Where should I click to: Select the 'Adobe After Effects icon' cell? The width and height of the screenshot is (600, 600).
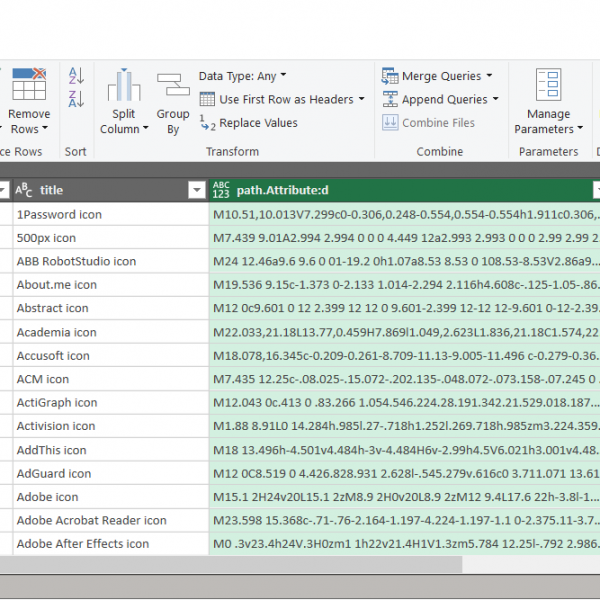[x=111, y=543]
